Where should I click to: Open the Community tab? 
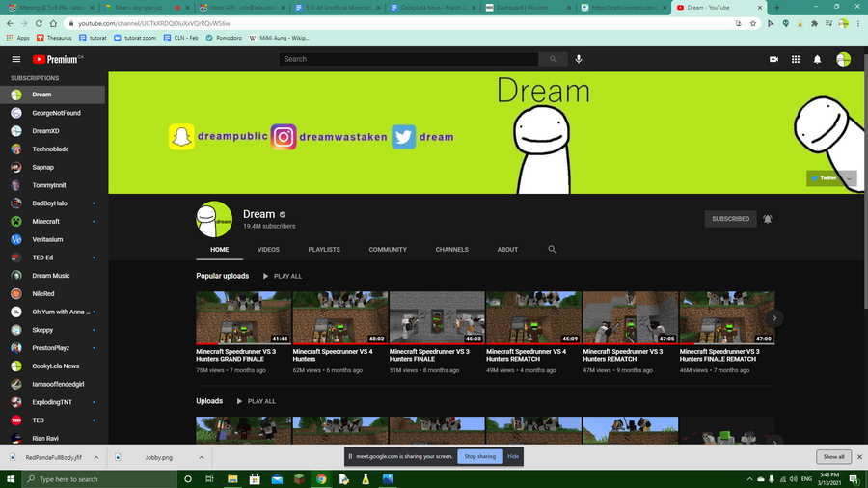point(388,250)
